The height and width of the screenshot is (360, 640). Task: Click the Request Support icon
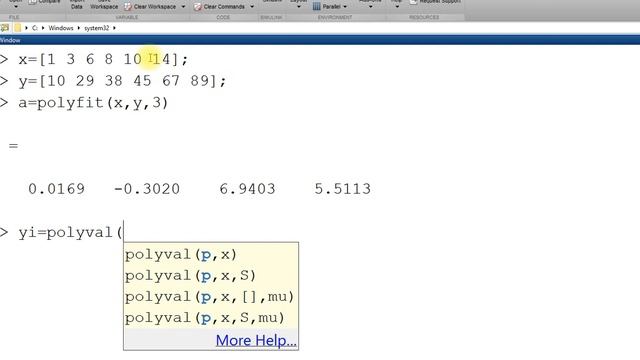pos(413,2)
